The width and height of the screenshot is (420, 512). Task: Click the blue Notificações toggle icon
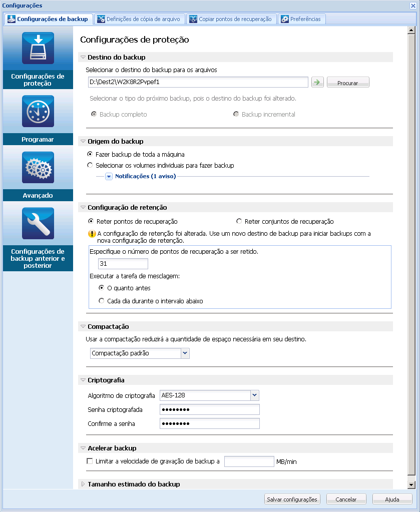(109, 176)
